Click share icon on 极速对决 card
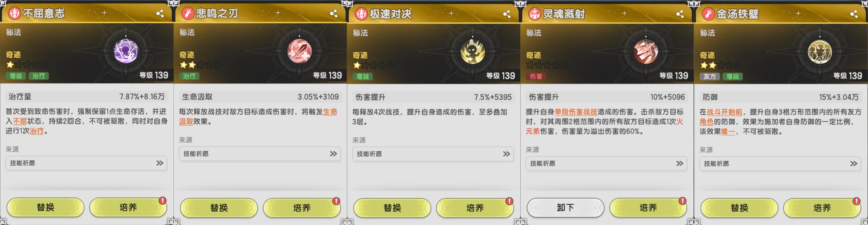Screen dimensions: 868x225 click(507, 14)
